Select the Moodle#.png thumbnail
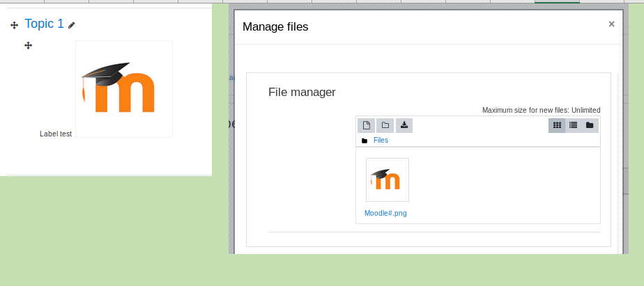The height and width of the screenshot is (286, 644). (388, 180)
